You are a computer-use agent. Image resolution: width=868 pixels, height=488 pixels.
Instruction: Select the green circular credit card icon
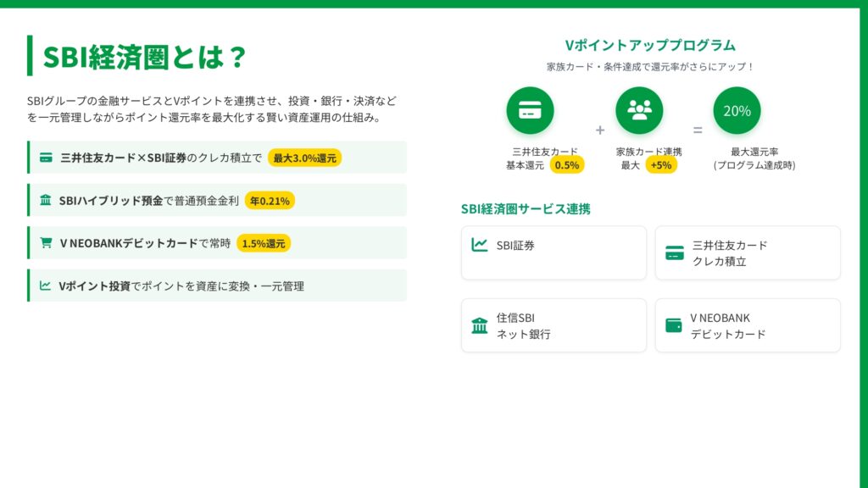pyautogui.click(x=530, y=110)
